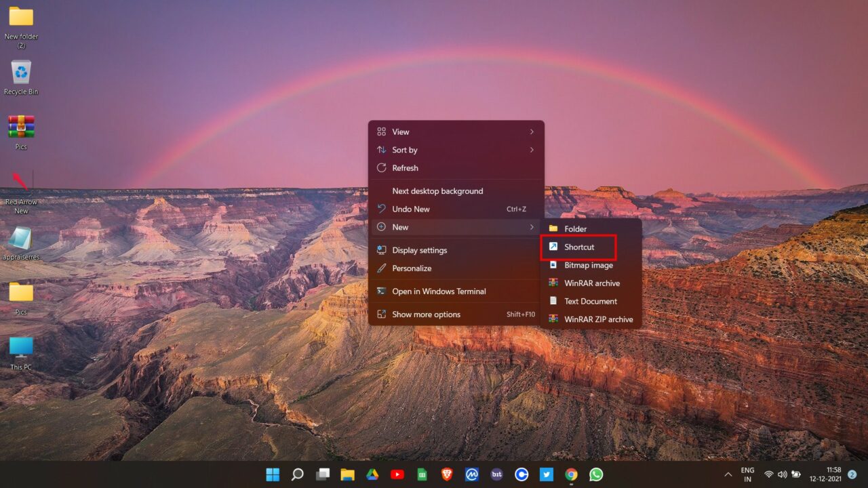This screenshot has height=488, width=868.
Task: Open Google Drive from the taskbar
Action: click(372, 474)
